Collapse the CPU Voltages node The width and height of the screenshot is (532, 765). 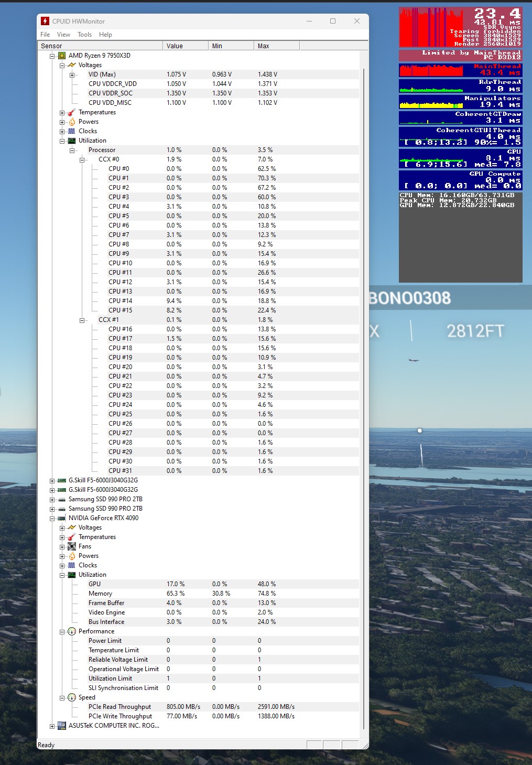(62, 65)
